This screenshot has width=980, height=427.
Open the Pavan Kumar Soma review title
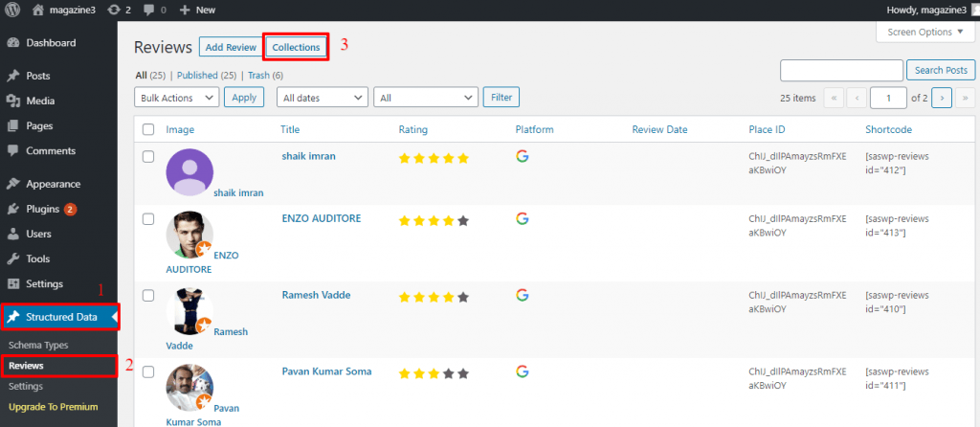pyautogui.click(x=327, y=371)
